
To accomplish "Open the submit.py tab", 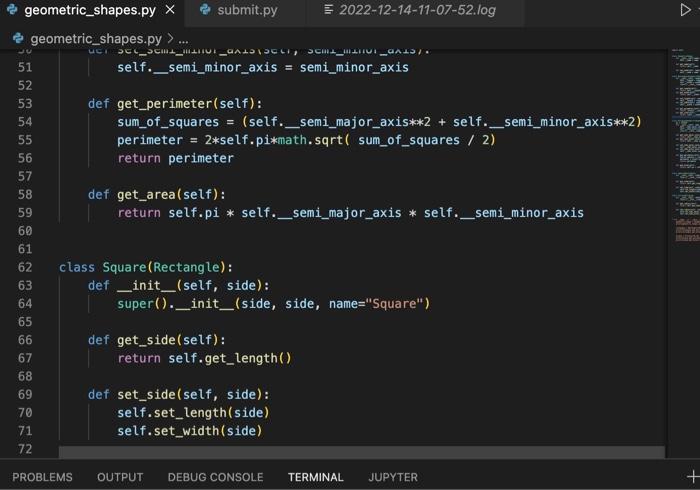I will (x=245, y=10).
